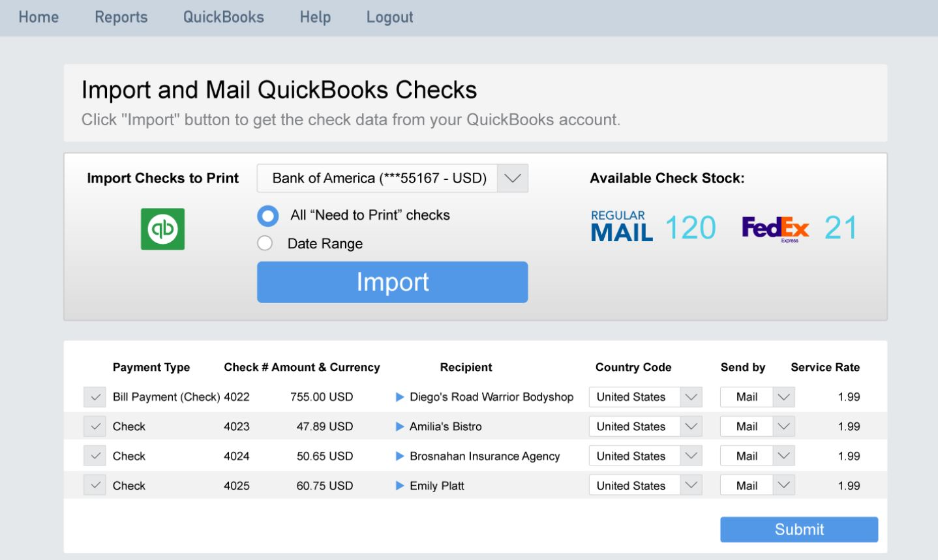Open the Bank of America account dropdown
The height and width of the screenshot is (560, 938).
pyautogui.click(x=511, y=177)
